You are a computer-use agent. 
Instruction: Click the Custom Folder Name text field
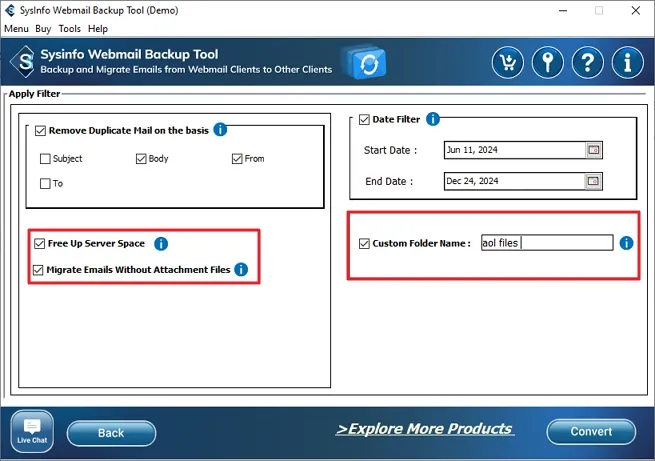[547, 243]
